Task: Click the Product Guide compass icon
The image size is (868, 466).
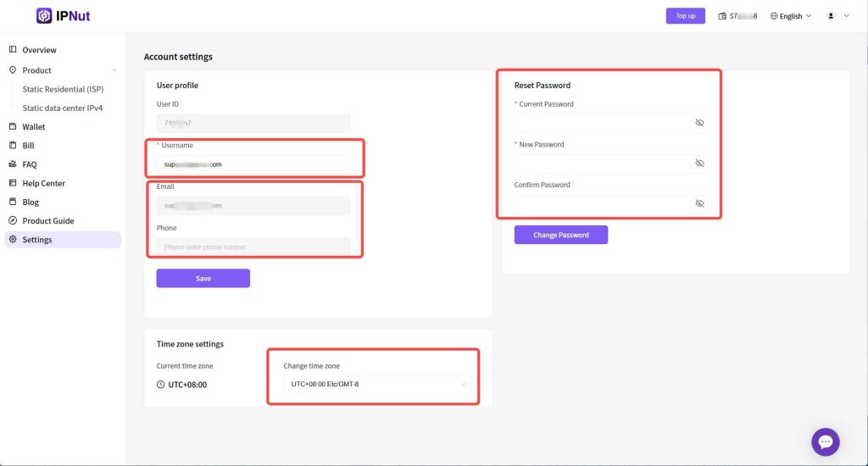Action: click(13, 221)
